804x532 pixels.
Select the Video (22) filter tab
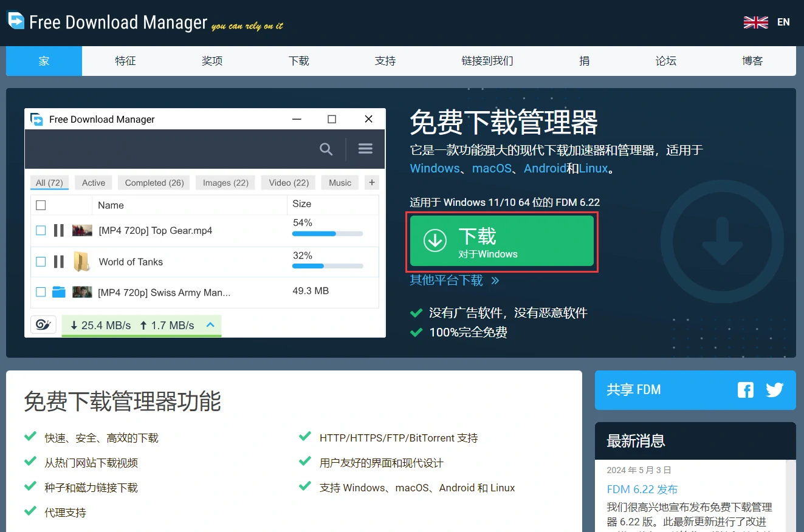point(289,183)
